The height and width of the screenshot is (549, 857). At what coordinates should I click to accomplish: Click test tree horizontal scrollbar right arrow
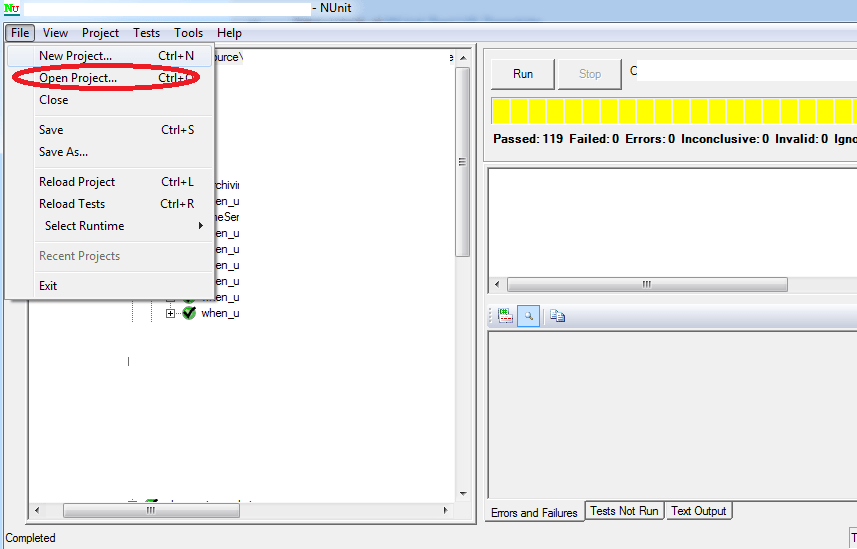click(x=445, y=510)
